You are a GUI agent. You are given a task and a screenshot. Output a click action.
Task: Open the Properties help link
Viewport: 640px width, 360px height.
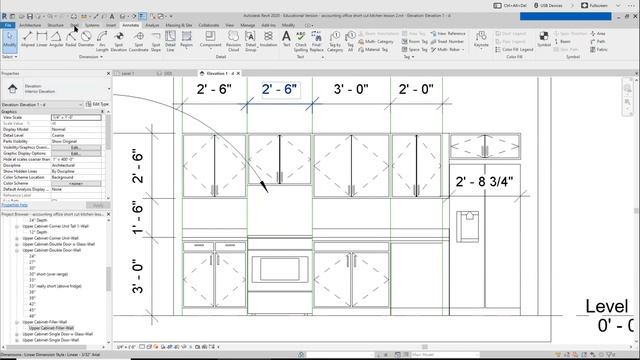point(15,205)
